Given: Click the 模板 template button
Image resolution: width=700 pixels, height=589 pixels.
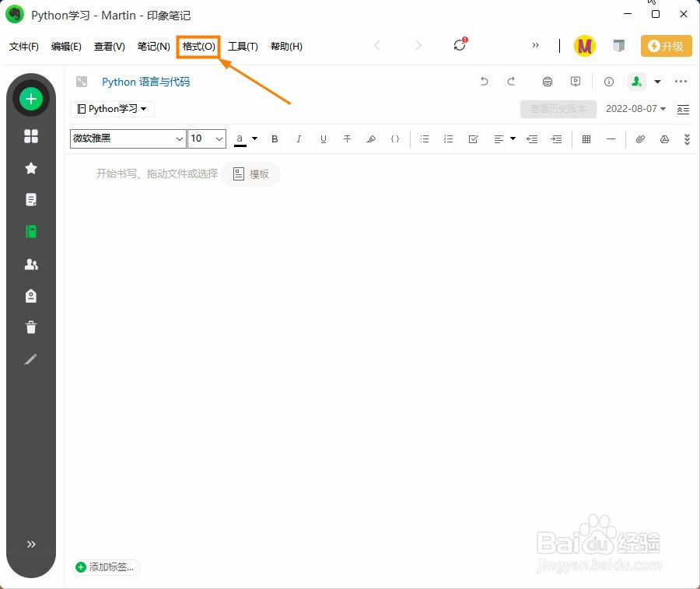Looking at the screenshot, I should [251, 174].
